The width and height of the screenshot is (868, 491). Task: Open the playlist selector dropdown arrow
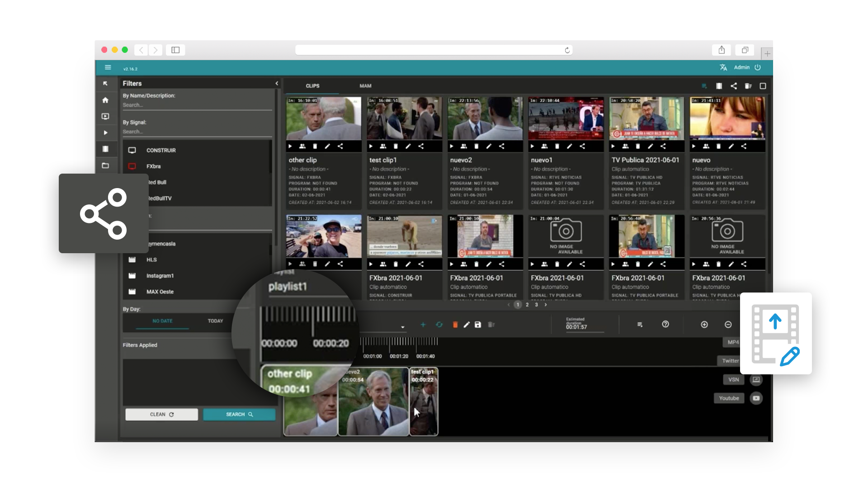(x=402, y=327)
